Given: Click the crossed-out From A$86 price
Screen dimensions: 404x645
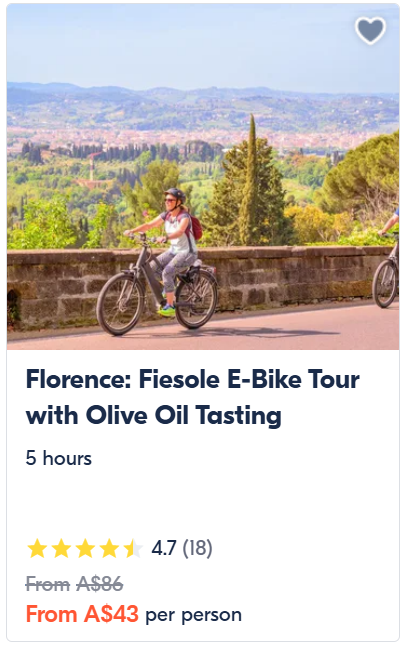Looking at the screenshot, I should pos(74,584).
